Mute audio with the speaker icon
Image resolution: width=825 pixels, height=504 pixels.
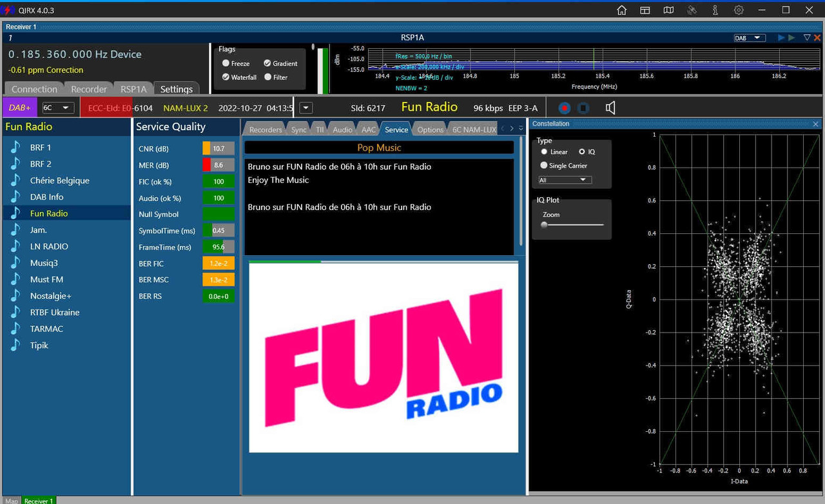[x=610, y=108]
